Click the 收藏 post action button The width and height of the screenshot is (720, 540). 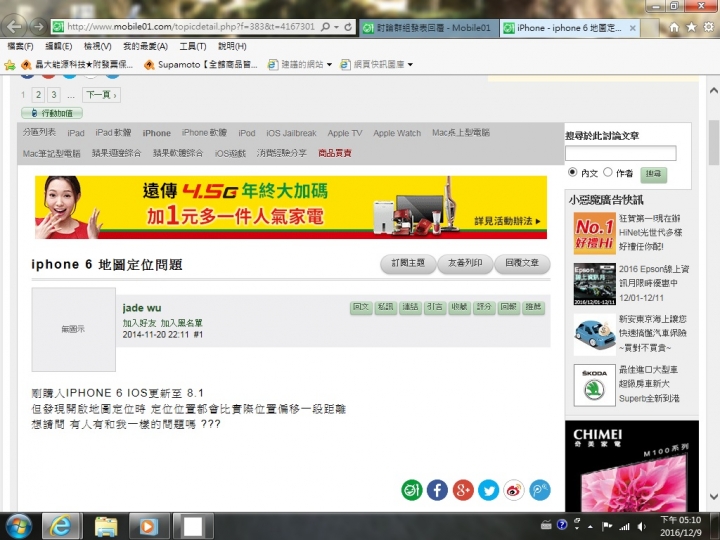459,307
